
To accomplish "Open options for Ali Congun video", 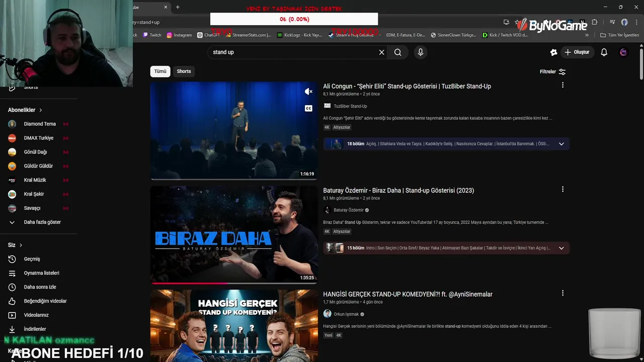I will (562, 85).
